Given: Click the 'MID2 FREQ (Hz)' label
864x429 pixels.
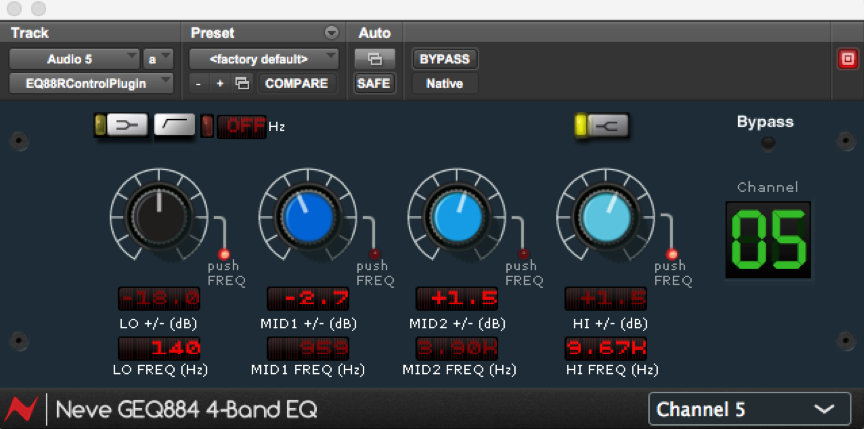Looking at the screenshot, I should (x=459, y=370).
